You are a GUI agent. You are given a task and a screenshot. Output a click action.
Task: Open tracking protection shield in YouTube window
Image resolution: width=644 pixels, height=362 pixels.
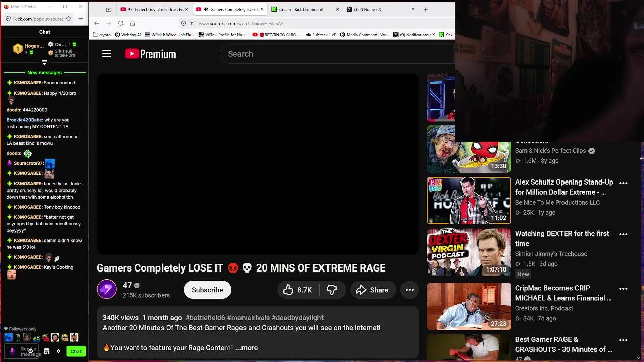coord(184,23)
